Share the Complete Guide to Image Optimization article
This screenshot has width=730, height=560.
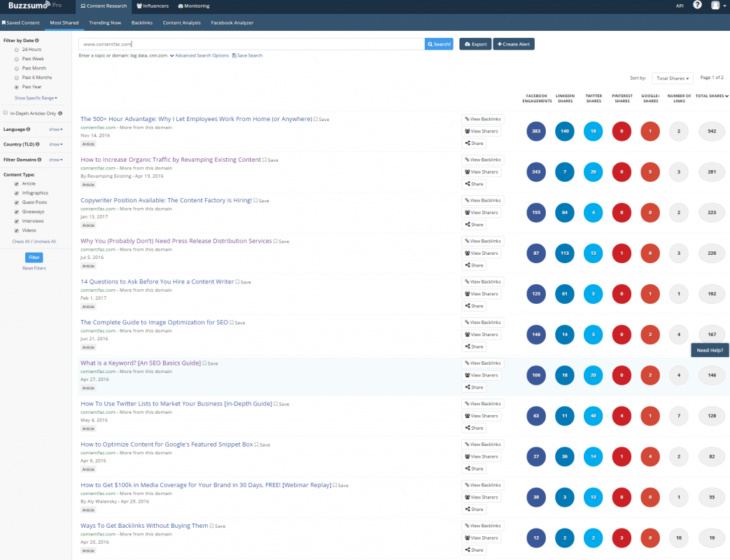(x=474, y=346)
